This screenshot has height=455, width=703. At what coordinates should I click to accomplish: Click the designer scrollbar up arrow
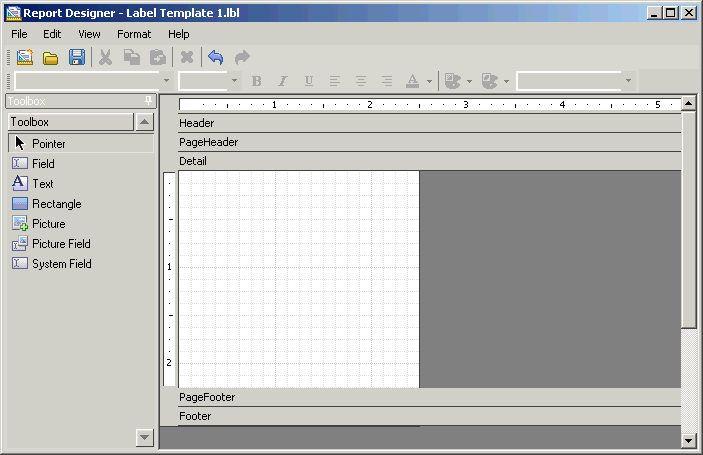point(689,104)
